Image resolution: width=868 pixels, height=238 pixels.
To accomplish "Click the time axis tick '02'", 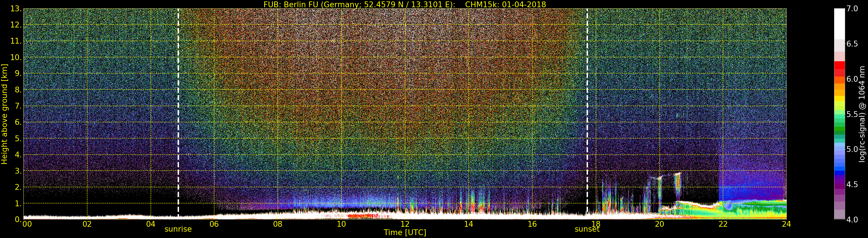I will click(x=87, y=224).
